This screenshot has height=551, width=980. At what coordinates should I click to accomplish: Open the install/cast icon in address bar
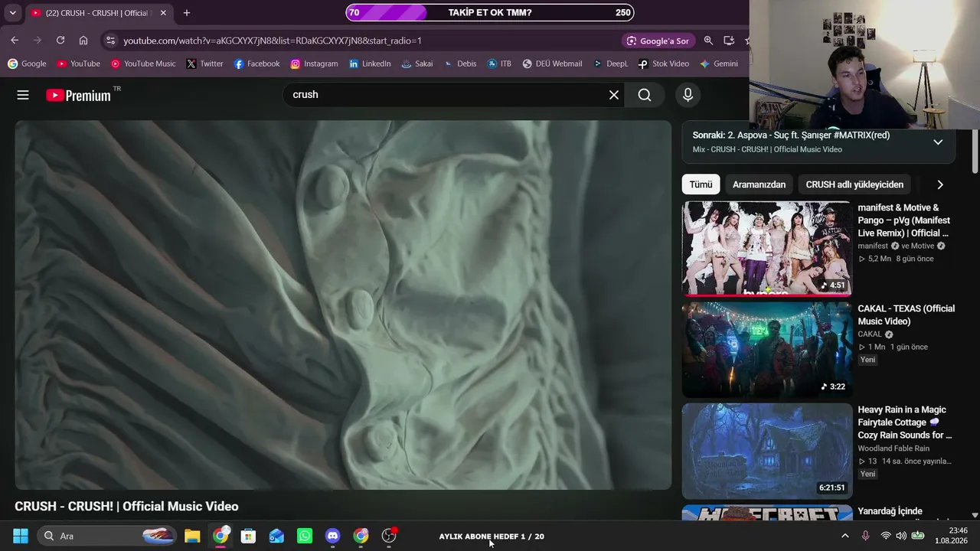click(729, 41)
